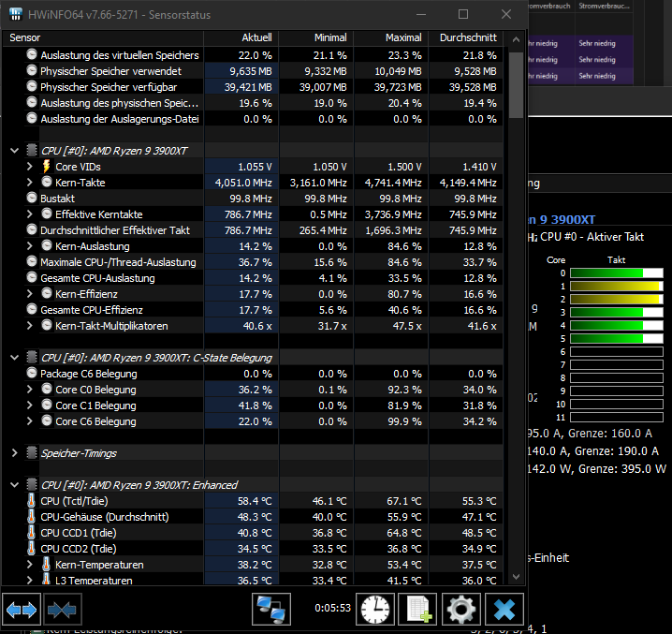
Task: Click clock icon beside Maximale CPU-/Thread-Auslastung
Action: (32, 261)
